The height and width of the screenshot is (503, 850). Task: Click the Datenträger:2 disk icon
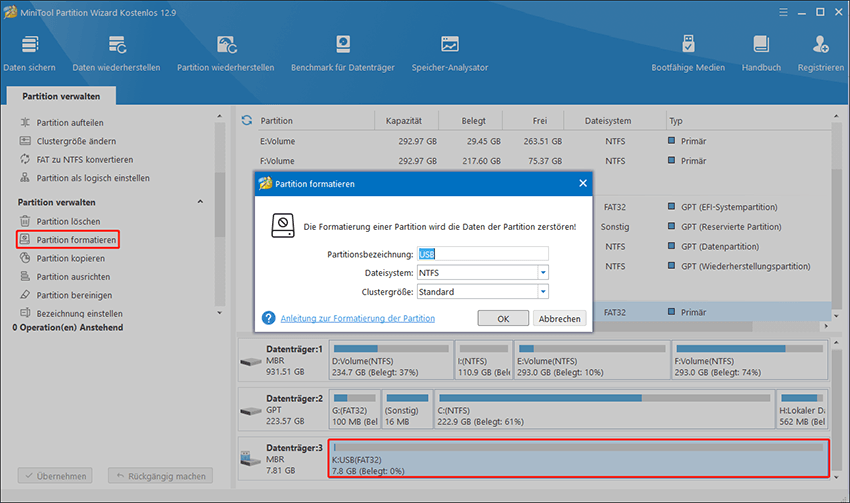point(250,411)
